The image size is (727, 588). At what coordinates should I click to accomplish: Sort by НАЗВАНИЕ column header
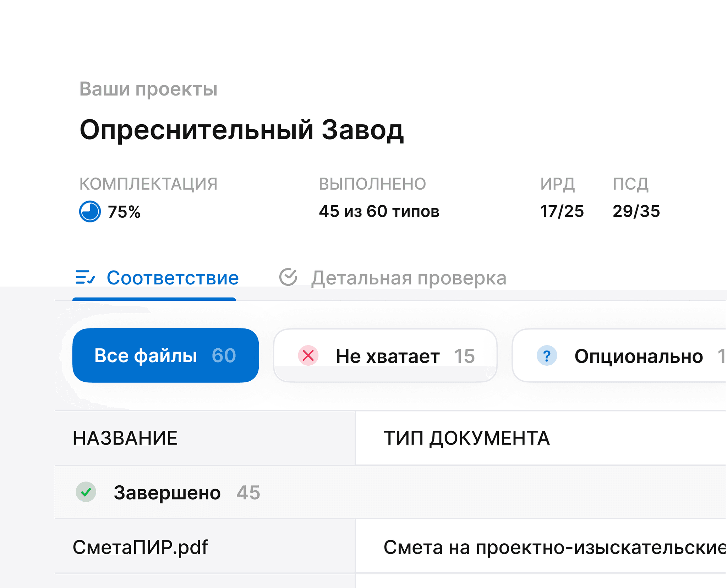tap(125, 438)
